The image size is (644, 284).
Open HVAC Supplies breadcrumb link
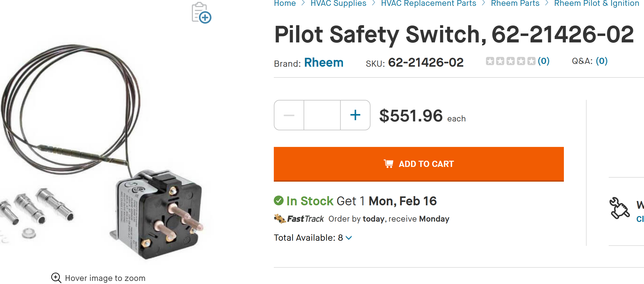338,3
